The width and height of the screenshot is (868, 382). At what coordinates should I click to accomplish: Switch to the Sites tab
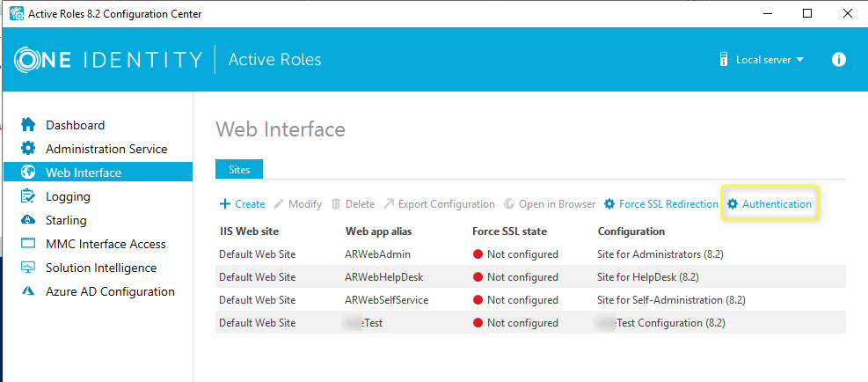pos(239,170)
